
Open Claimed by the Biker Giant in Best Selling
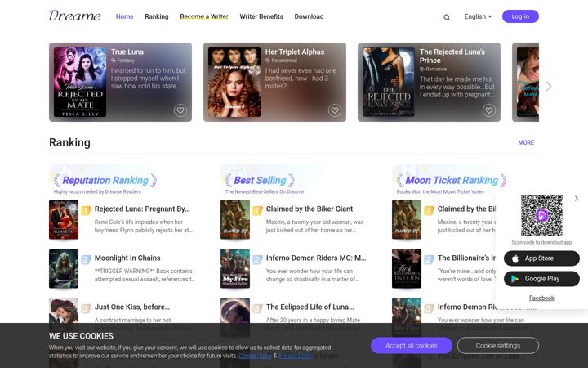click(x=310, y=209)
